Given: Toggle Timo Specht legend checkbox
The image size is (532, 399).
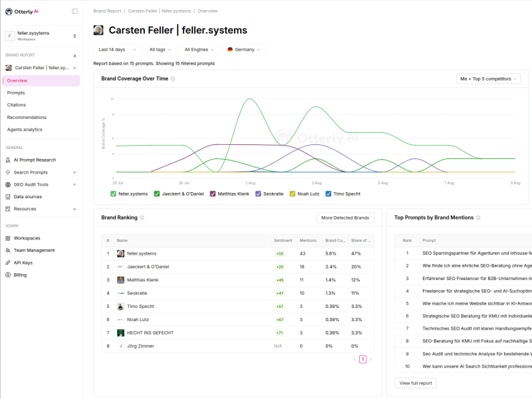Looking at the screenshot, I should click(329, 194).
